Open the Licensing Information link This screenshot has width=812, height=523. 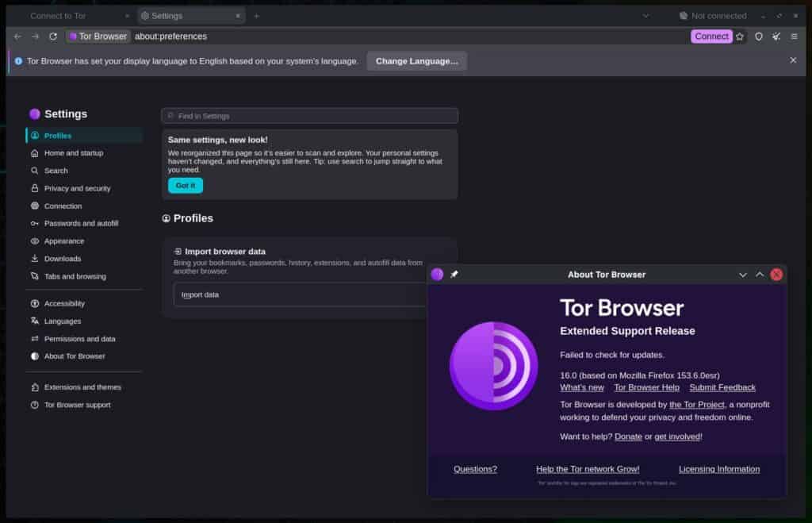718,468
